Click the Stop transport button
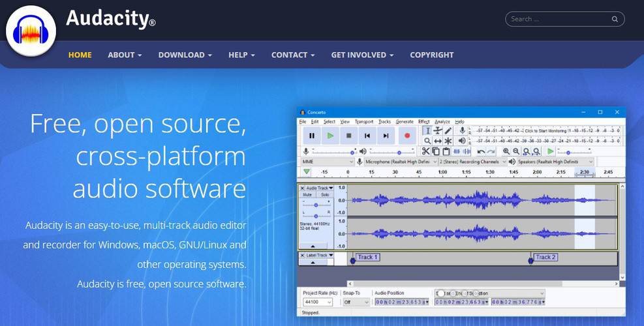 coord(348,136)
